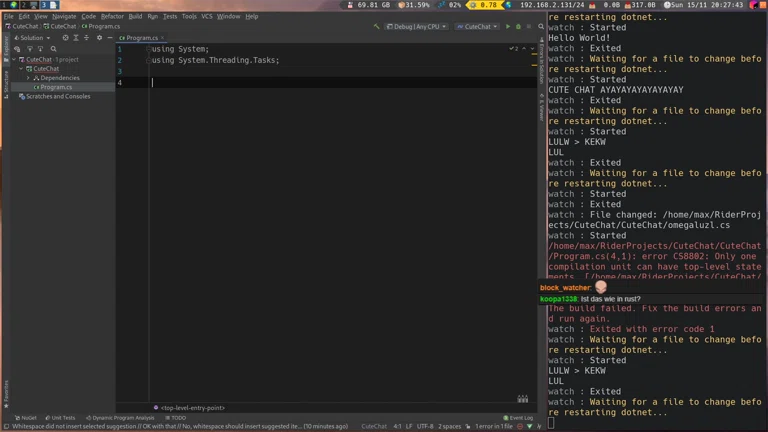Close the Program.cs editor tab
Screen dimensions: 768x432
click(x=162, y=38)
